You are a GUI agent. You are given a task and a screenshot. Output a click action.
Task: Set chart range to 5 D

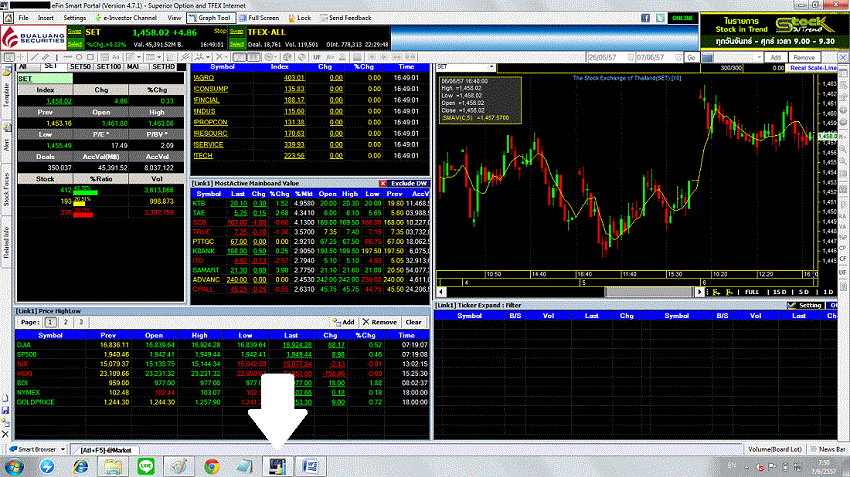click(803, 292)
